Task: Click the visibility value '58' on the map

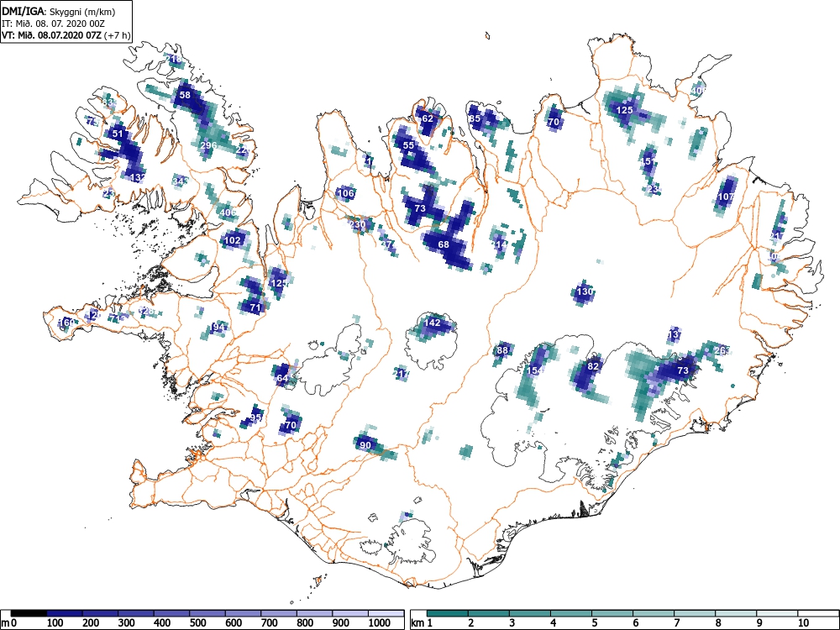Action: tap(185, 95)
